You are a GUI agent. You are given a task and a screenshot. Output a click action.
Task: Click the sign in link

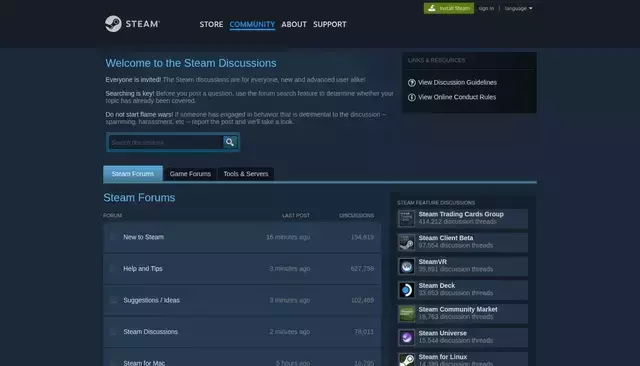[x=486, y=8]
